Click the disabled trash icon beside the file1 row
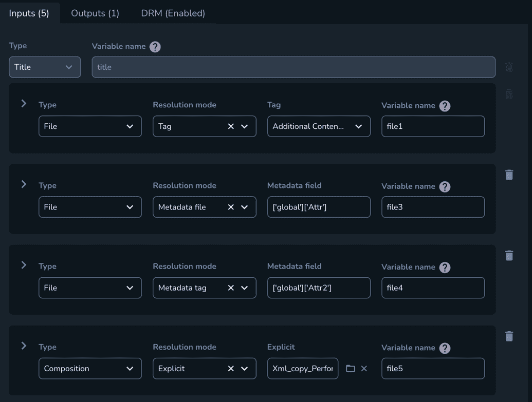Image resolution: width=532 pixels, height=402 pixels. (509, 94)
